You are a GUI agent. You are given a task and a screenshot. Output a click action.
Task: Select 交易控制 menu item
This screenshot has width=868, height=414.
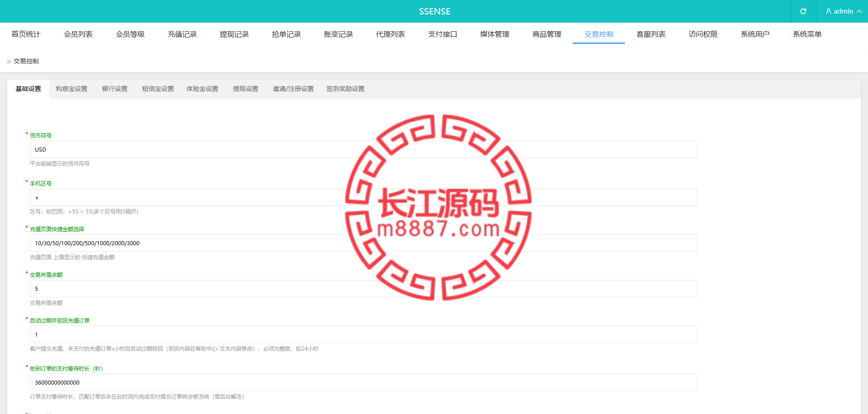pyautogui.click(x=599, y=34)
